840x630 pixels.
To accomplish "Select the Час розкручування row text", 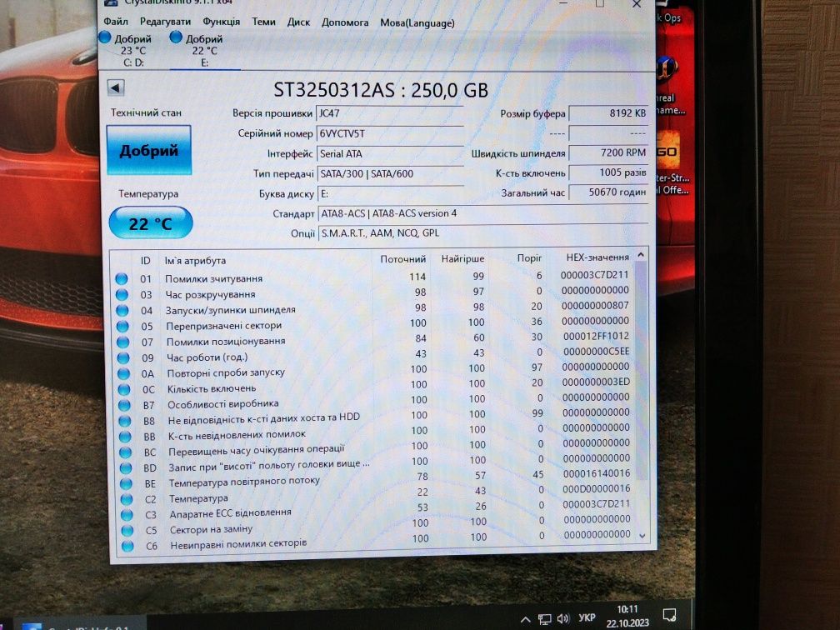I will tap(211, 294).
